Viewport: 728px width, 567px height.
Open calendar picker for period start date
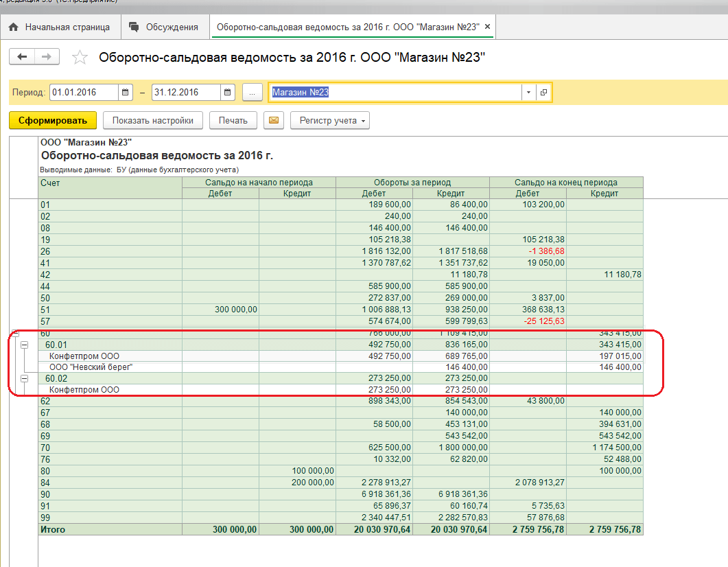(x=126, y=93)
